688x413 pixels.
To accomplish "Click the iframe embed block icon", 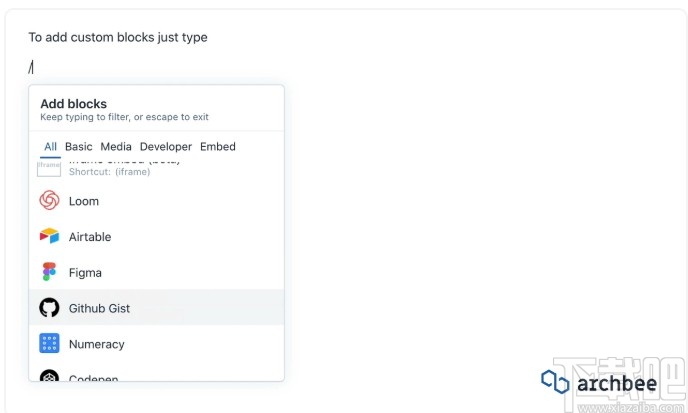I will pos(49,167).
